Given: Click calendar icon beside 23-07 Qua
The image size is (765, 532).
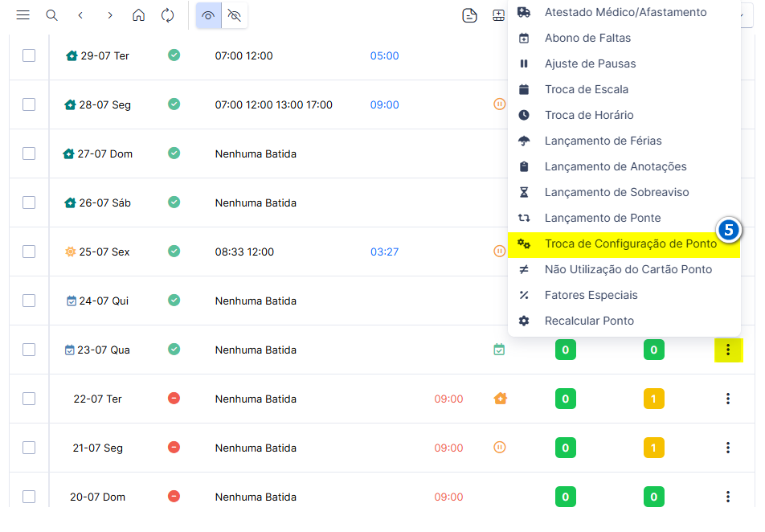Looking at the screenshot, I should click(70, 350).
